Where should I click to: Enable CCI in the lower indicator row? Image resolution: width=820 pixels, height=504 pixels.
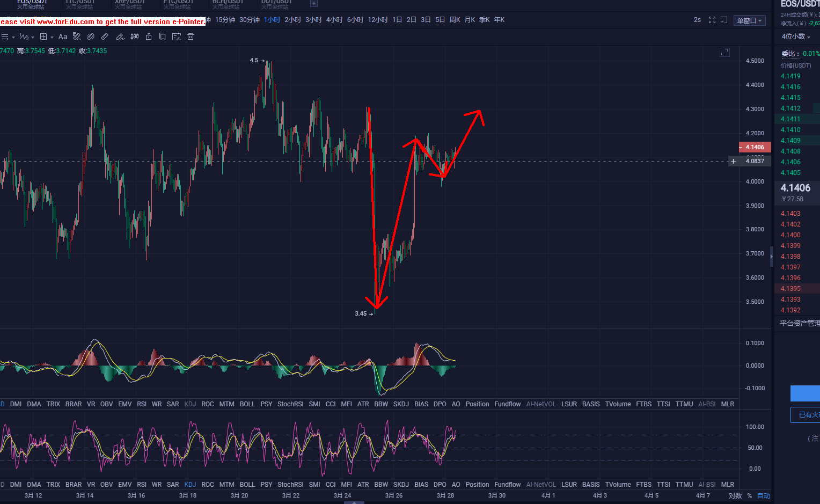click(x=331, y=485)
